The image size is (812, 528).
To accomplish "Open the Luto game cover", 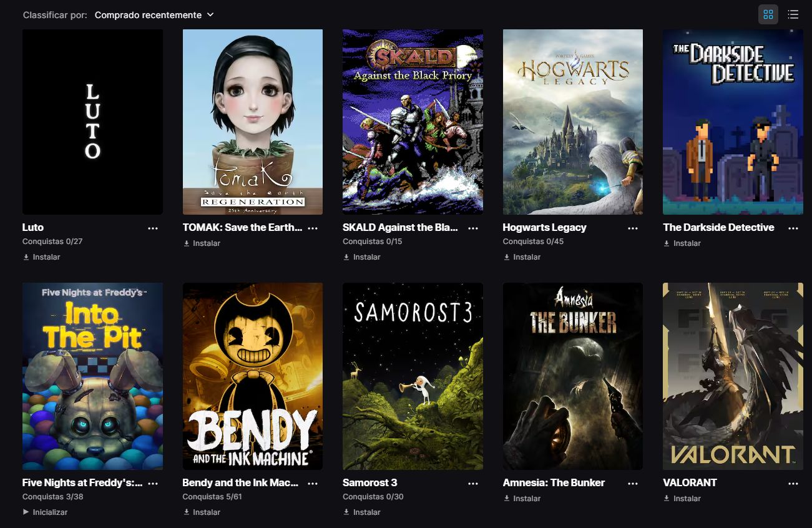I will [x=92, y=122].
